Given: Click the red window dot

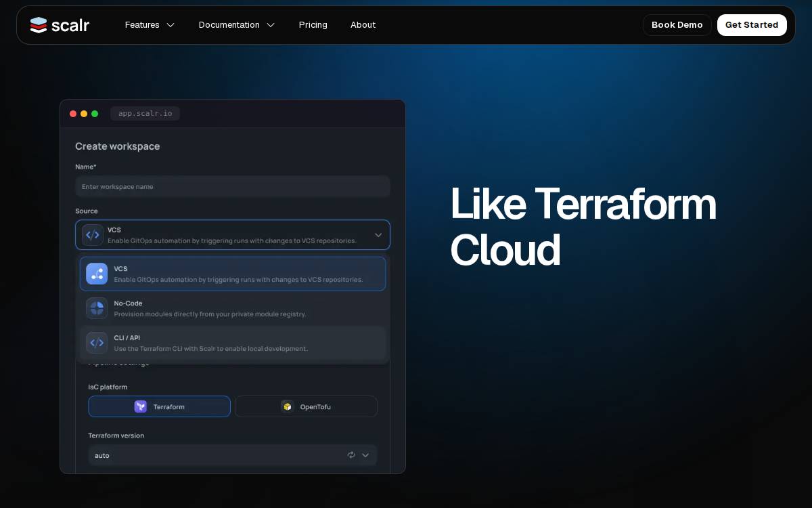Looking at the screenshot, I should (73, 114).
